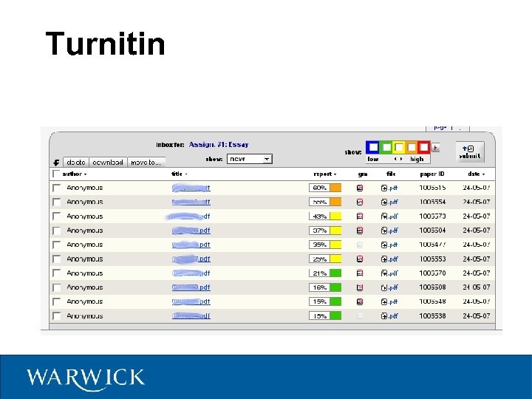Download the pdf file of the 37% paper
532x399 pixels.
(389, 231)
